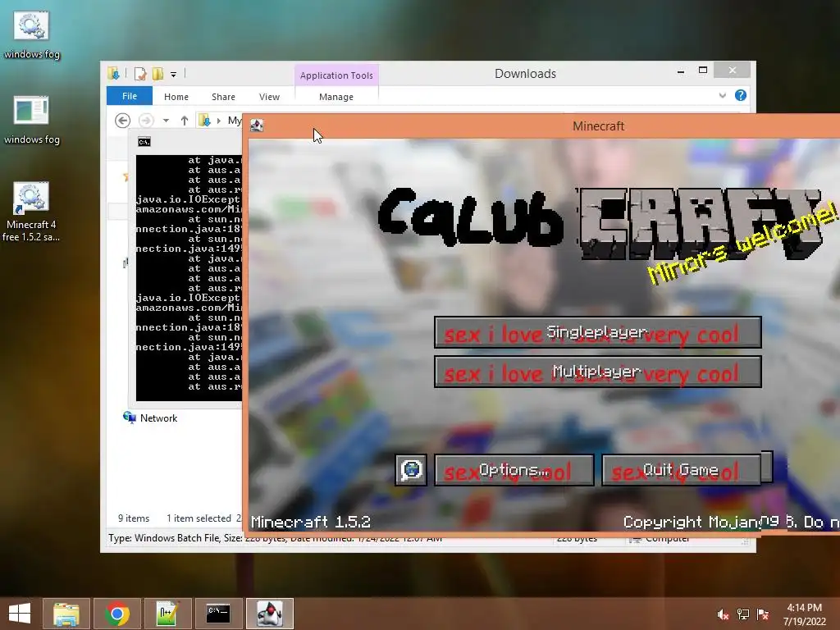Open the Windows Start button

(x=20, y=614)
